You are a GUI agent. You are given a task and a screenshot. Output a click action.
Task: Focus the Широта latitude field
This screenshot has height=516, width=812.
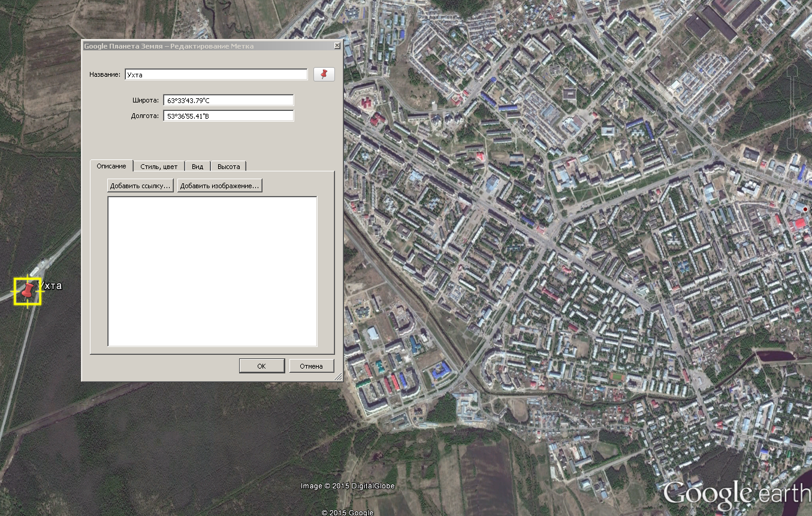click(228, 100)
